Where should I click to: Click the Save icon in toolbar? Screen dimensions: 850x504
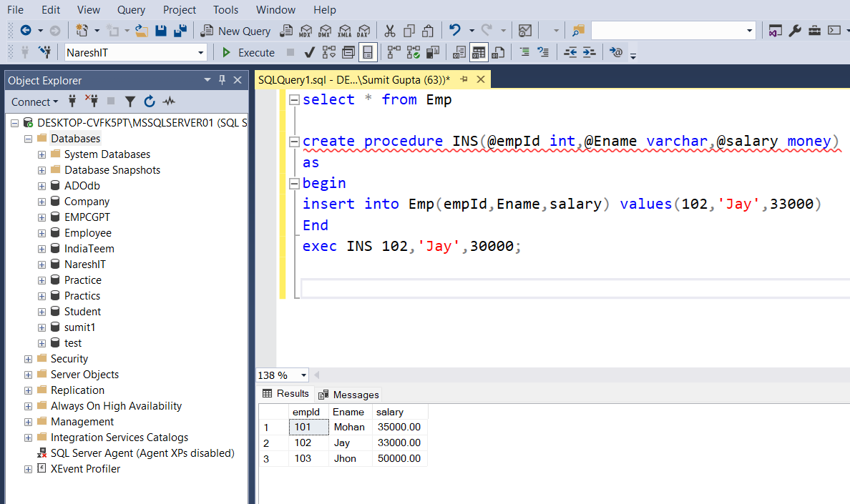click(160, 31)
